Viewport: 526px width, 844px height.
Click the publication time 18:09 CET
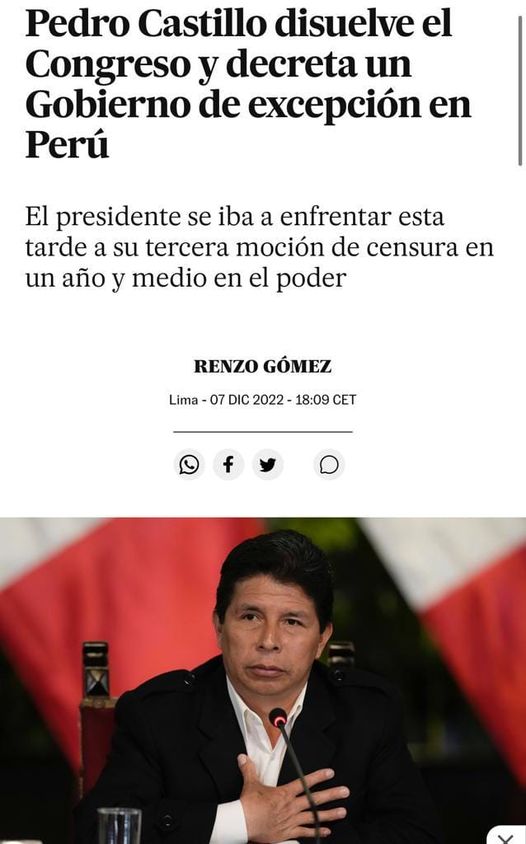tap(326, 400)
